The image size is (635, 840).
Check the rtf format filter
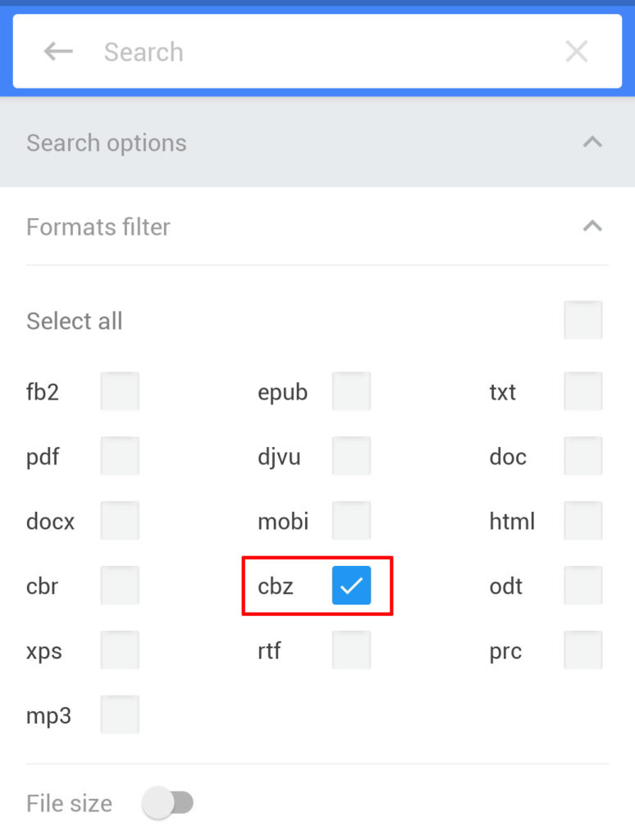coord(351,649)
